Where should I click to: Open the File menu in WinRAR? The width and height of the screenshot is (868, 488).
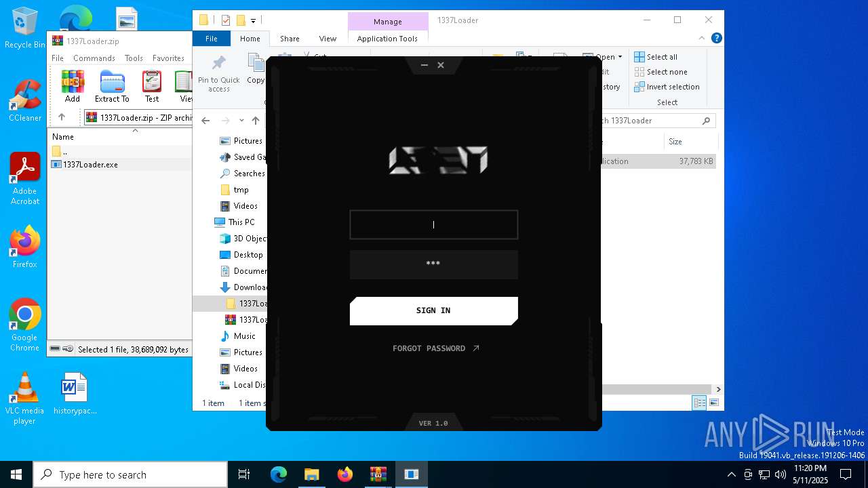coord(58,58)
